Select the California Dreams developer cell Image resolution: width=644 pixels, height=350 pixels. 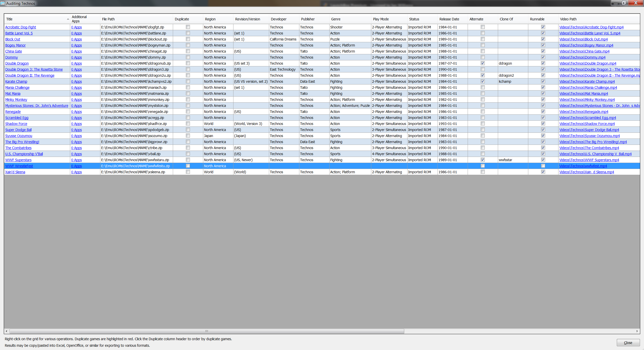point(284,39)
